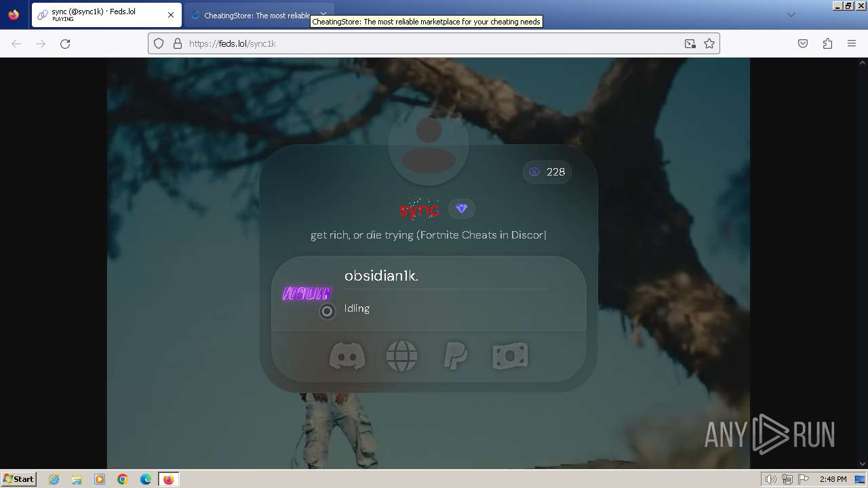868x488 pixels.
Task: Open the PayPal link icon
Action: 455,356
